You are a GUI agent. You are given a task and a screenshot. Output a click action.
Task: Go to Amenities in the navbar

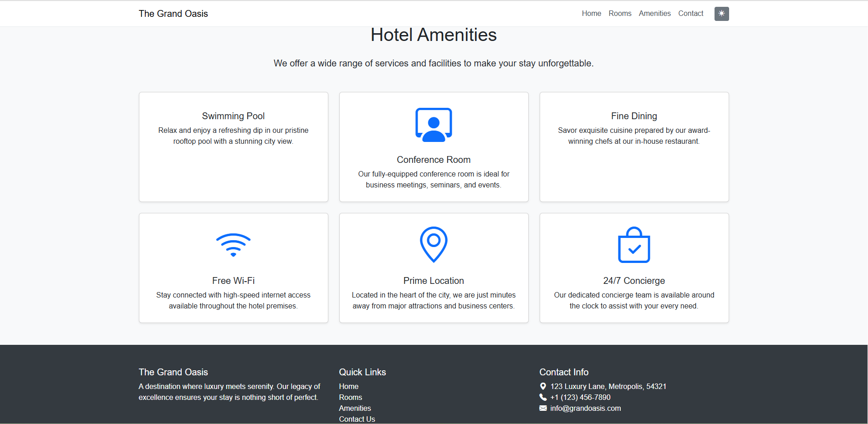coord(654,14)
